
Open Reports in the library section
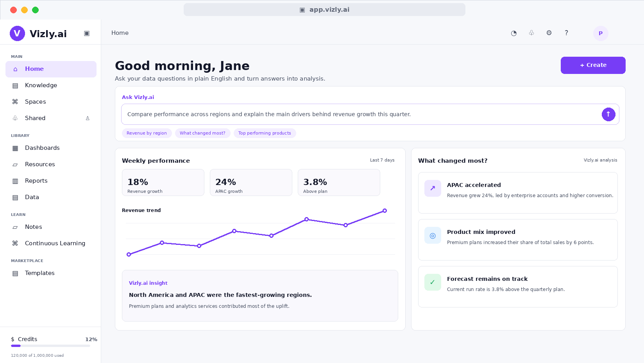coord(51,181)
